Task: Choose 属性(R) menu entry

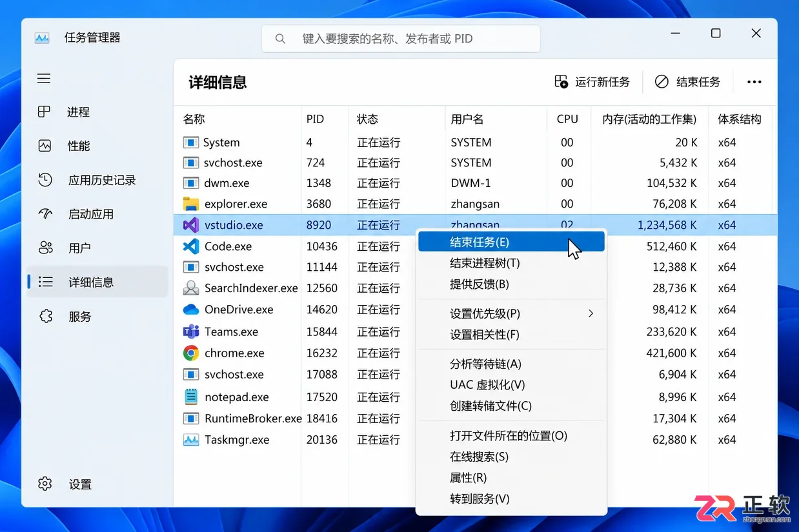Action: point(511,478)
